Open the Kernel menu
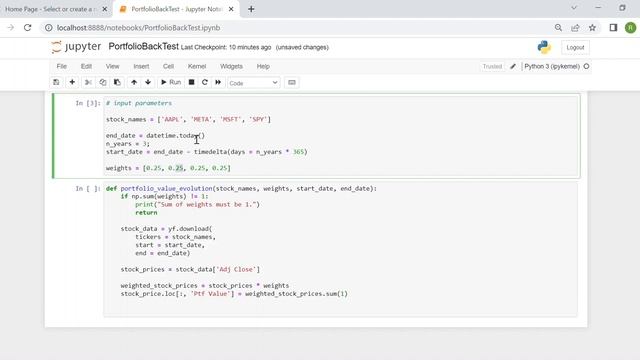640x360 pixels. 197,66
